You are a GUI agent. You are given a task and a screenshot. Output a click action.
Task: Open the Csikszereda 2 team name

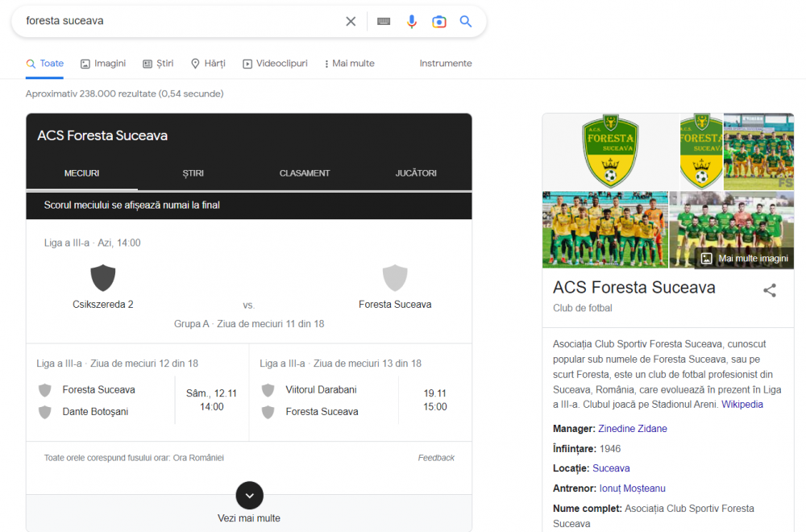pyautogui.click(x=103, y=305)
